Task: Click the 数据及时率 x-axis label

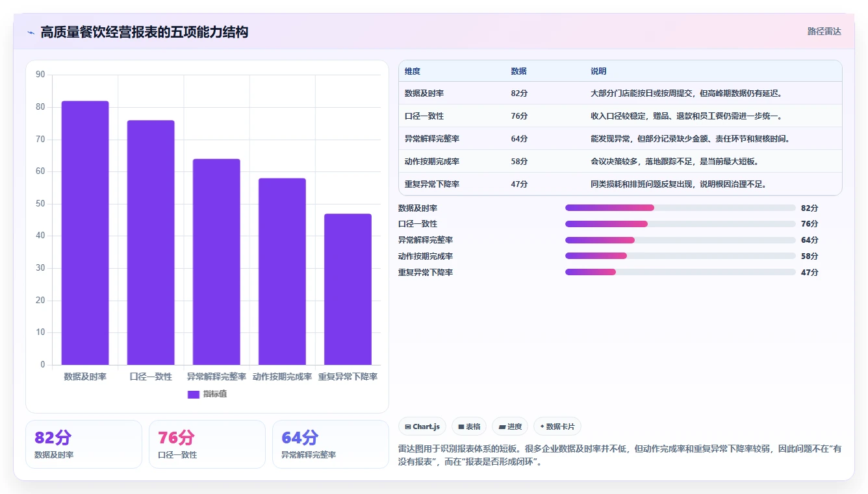Action: click(x=85, y=377)
